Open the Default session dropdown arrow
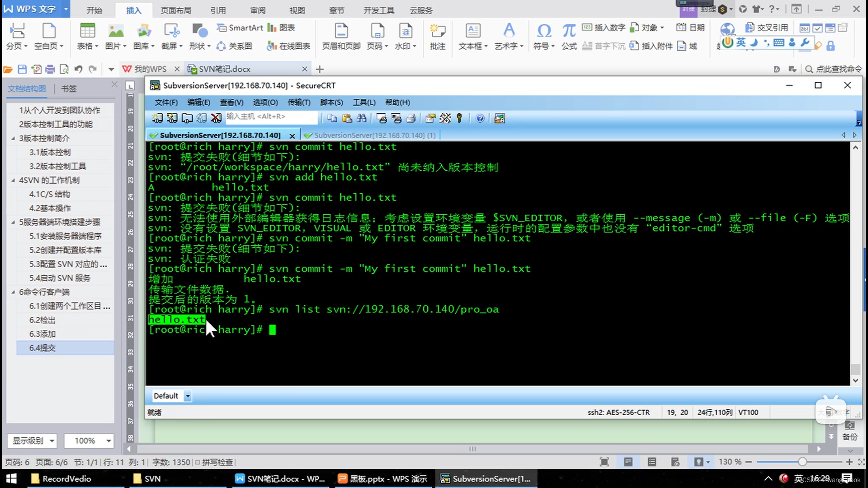 pyautogui.click(x=188, y=396)
